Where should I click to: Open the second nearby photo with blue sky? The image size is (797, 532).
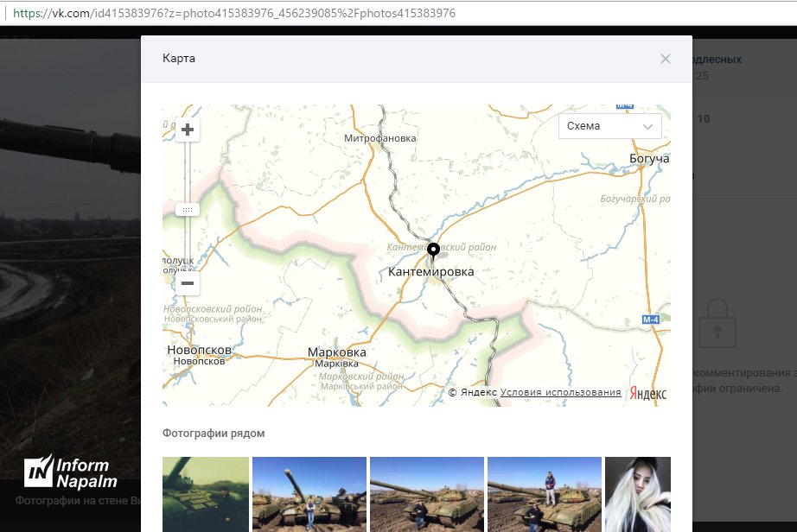[x=309, y=494]
